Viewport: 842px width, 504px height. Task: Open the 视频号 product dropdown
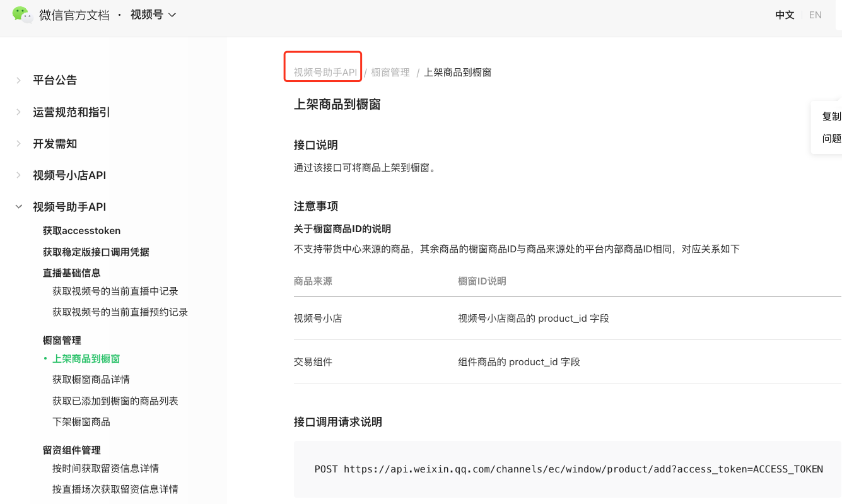click(x=153, y=15)
